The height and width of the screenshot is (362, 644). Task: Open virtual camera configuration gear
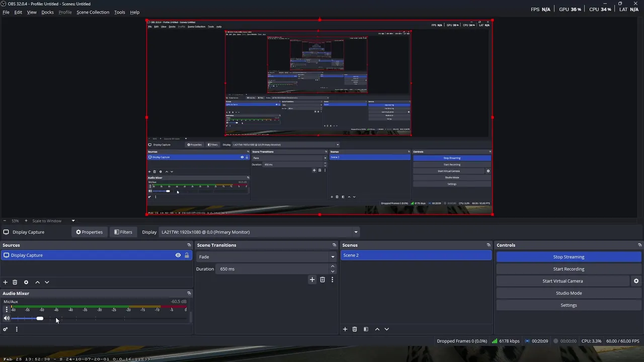point(636,281)
